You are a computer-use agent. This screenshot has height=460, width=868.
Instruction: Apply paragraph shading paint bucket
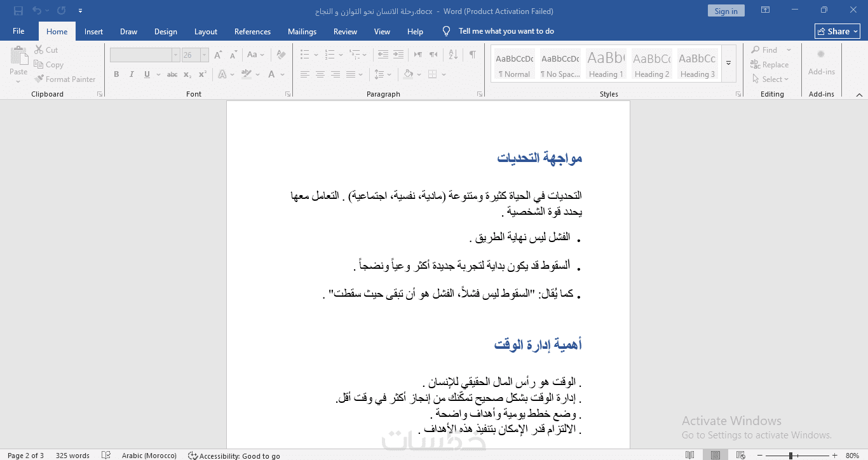409,74
